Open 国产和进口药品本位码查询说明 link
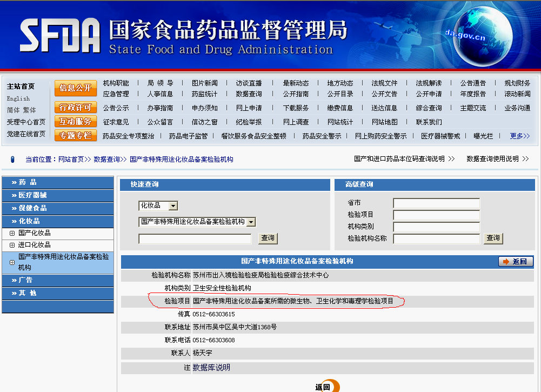Screen dimensions: 541x392 (x=404, y=159)
